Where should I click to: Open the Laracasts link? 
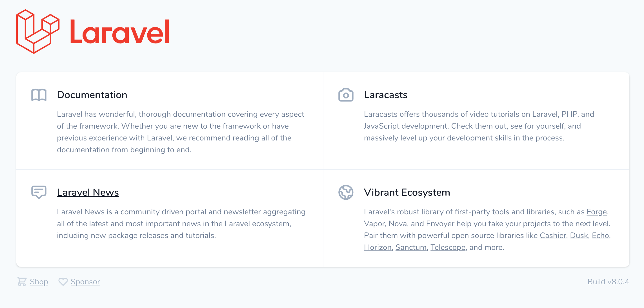click(x=386, y=95)
